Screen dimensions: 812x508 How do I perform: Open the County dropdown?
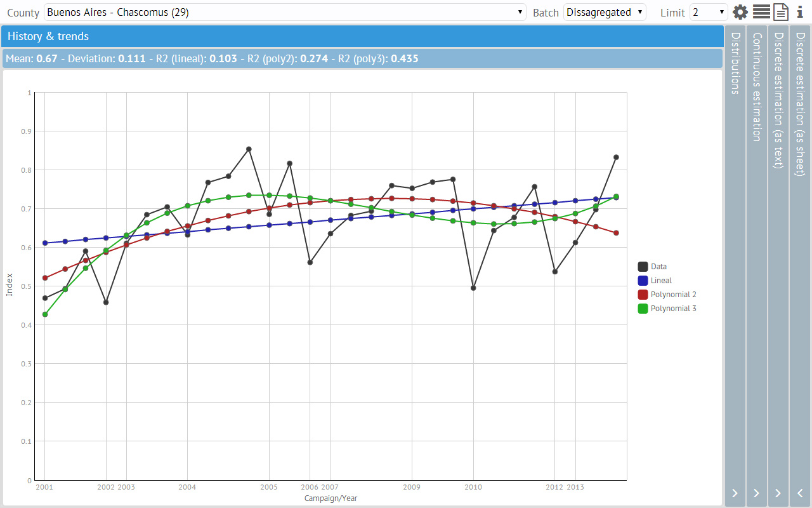[x=285, y=12]
